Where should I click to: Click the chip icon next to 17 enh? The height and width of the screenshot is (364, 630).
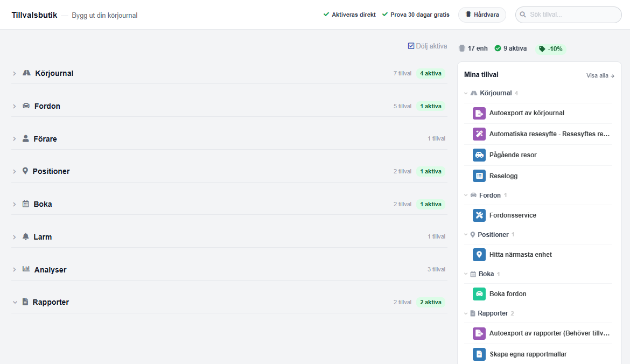[x=461, y=48]
